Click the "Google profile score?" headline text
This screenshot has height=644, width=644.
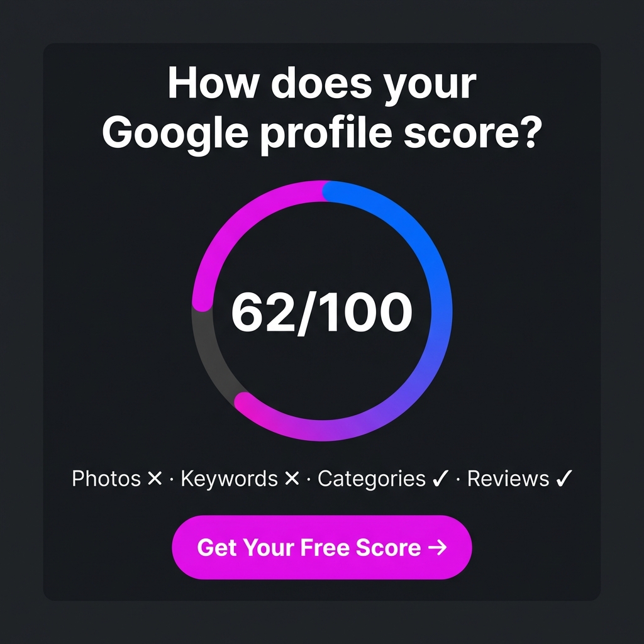322,133
